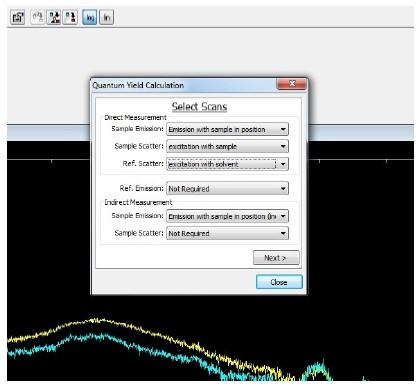The width and height of the screenshot is (419, 384).
Task: Click the Next > button
Action: [x=276, y=258]
